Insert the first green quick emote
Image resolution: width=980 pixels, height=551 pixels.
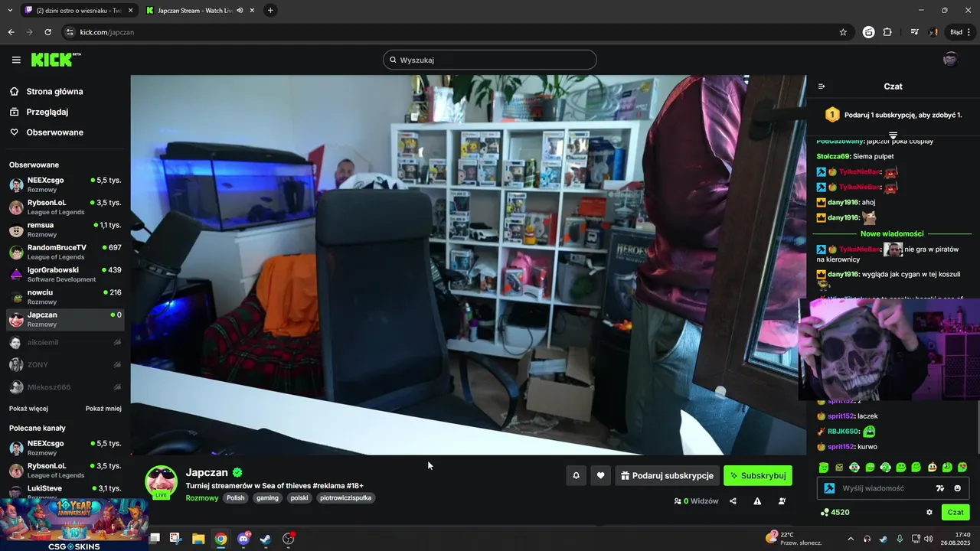[x=824, y=468]
